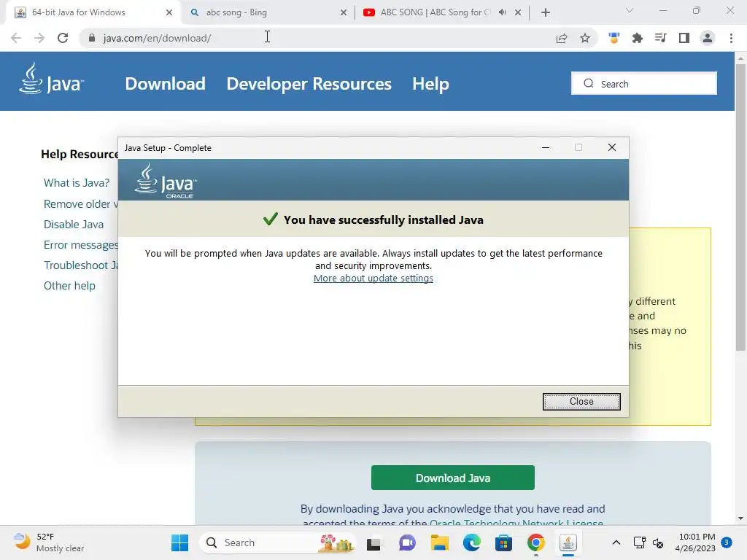Open Chrome three-dot menu
This screenshot has height=560, width=747.
tap(731, 38)
